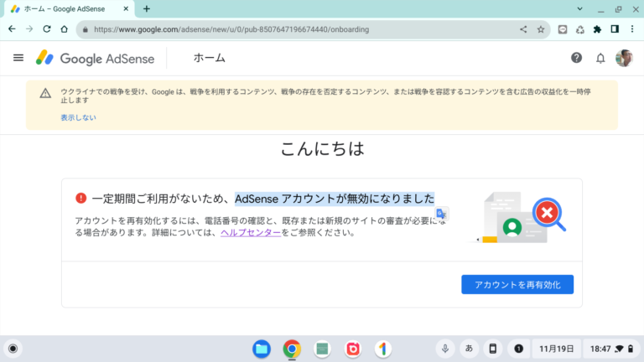Open quick settings at 18:47 clock
The width and height of the screenshot is (644, 362).
click(x=611, y=349)
